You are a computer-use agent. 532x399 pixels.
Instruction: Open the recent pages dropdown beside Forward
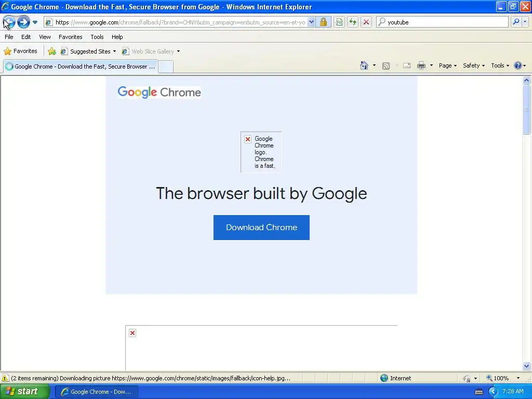[x=35, y=22]
